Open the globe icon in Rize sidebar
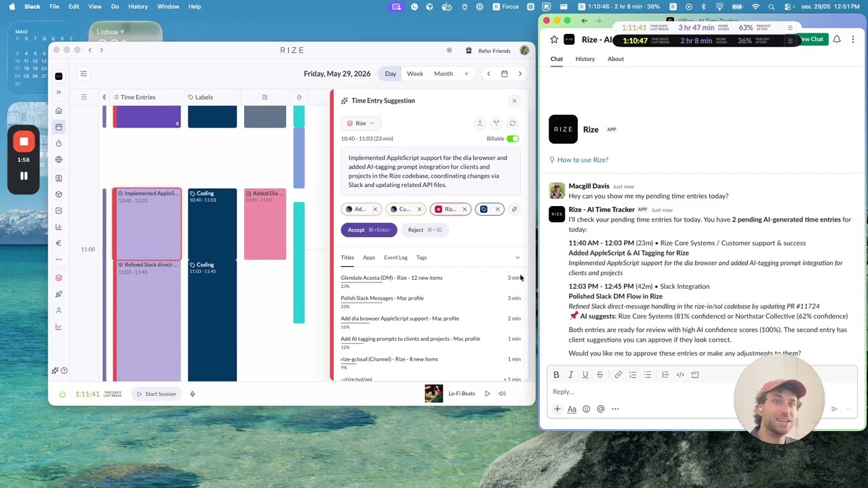This screenshot has height=488, width=868. (x=59, y=159)
